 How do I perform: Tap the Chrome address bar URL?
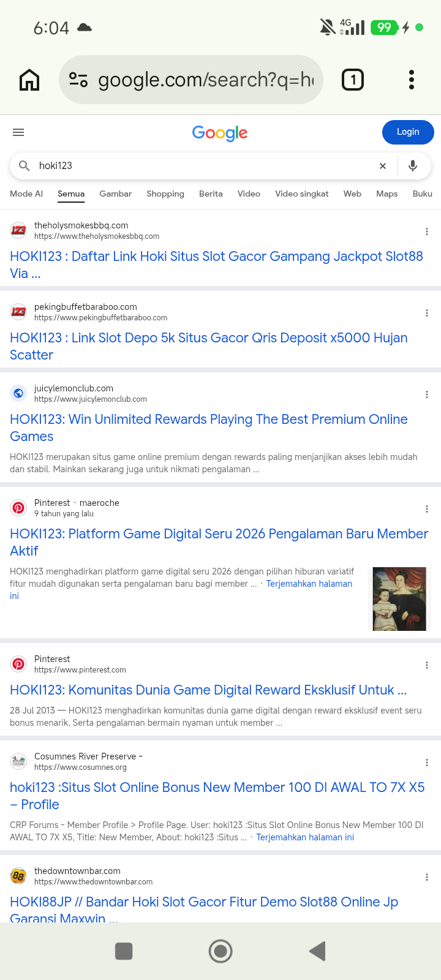tap(206, 80)
